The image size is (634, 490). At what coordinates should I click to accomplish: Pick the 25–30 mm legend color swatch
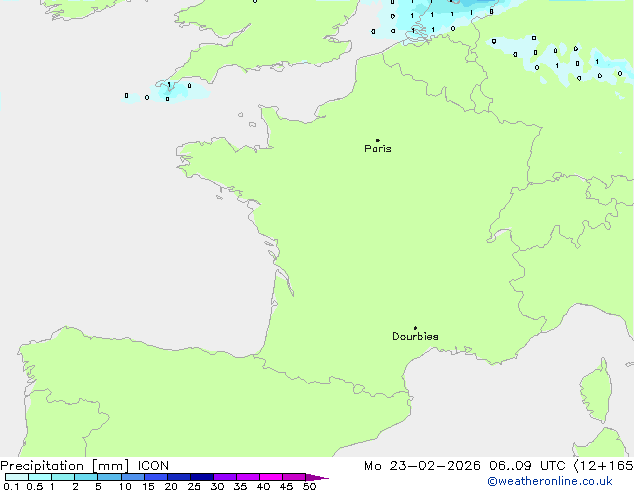coord(201,477)
